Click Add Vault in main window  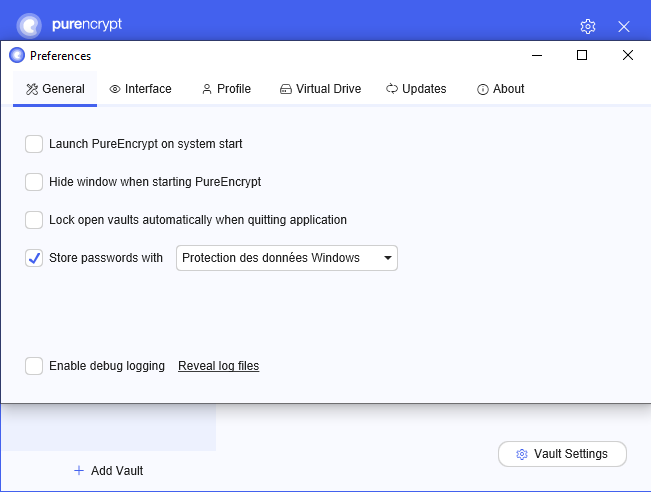(x=108, y=470)
